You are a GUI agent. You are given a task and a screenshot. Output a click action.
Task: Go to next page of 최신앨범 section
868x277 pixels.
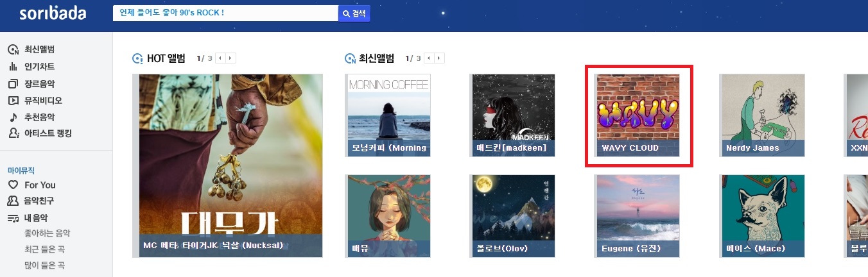click(x=440, y=58)
